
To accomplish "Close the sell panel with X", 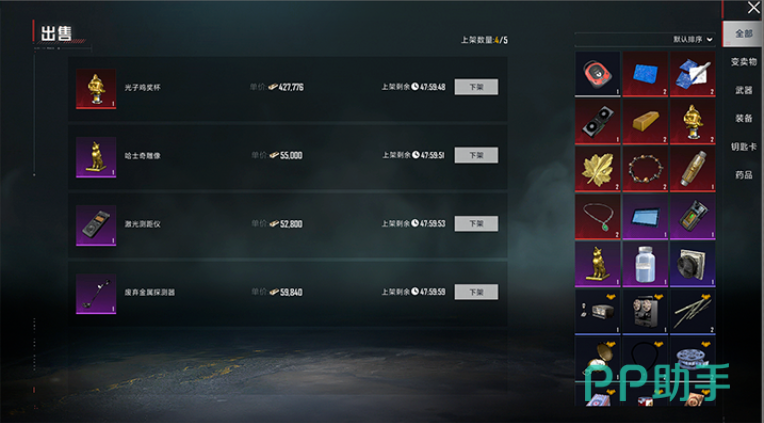I will 753,7.
